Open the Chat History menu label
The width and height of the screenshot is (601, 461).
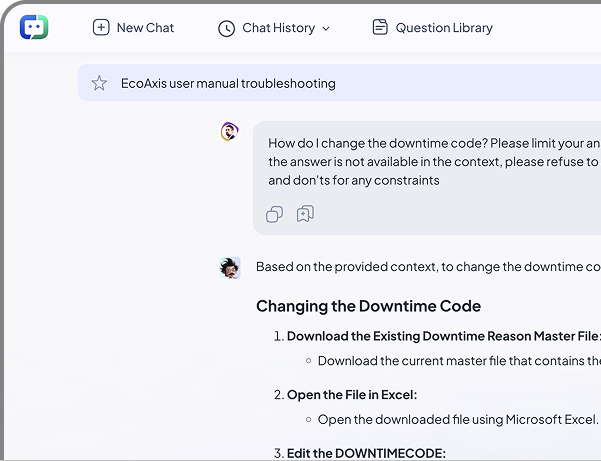pos(278,28)
